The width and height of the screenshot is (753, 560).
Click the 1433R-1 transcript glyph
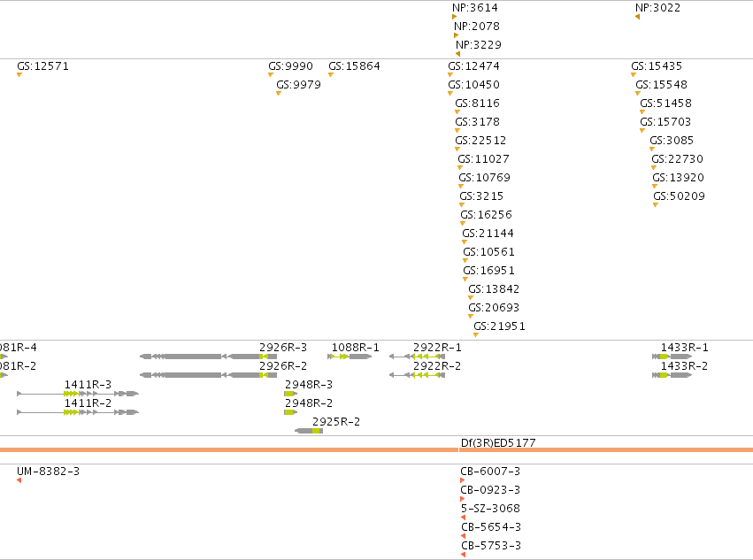(x=672, y=357)
